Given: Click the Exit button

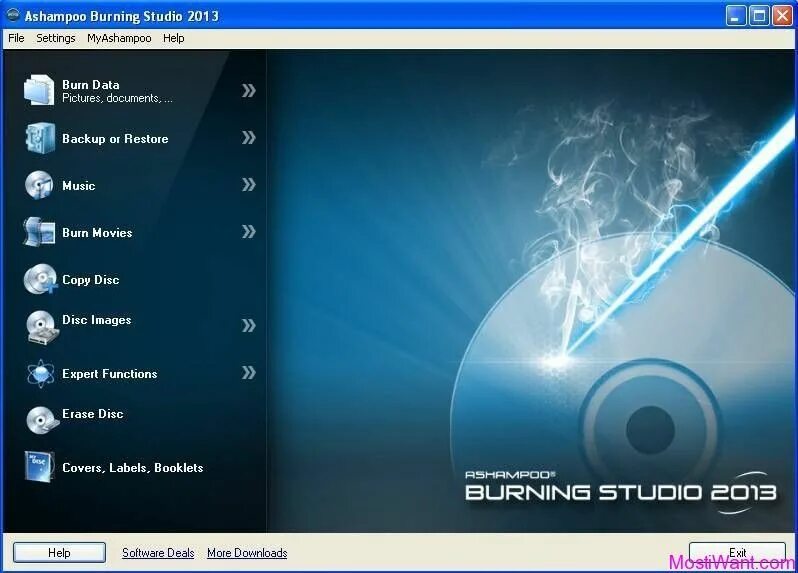Looking at the screenshot, I should pos(737,553).
